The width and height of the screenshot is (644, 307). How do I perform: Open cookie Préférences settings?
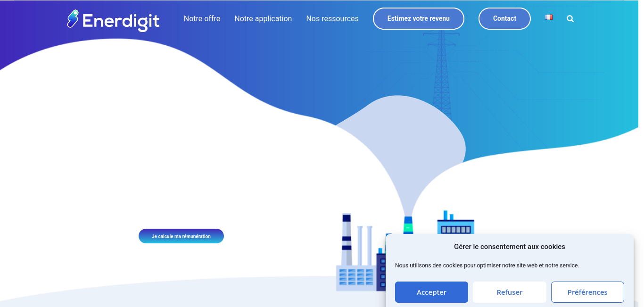(x=587, y=292)
